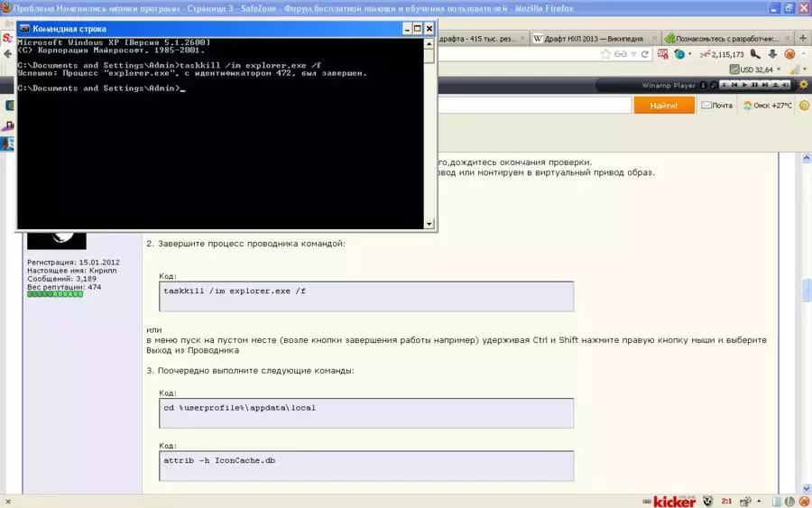Click line 'Регистрация: 15.01.2012'
The width and height of the screenshot is (812, 508).
tap(73, 263)
